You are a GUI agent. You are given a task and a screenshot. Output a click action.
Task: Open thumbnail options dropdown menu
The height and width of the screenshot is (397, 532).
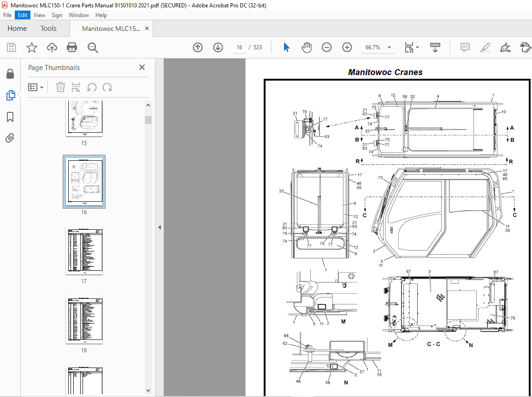coord(35,88)
